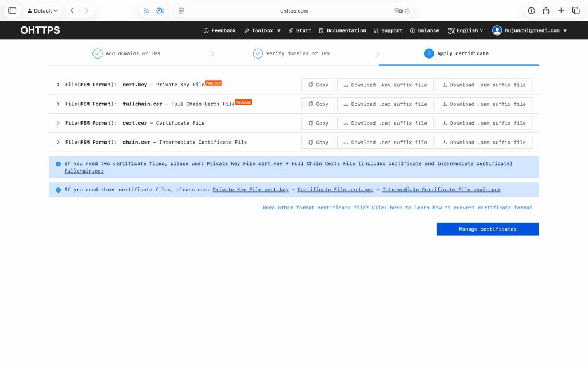Expand the fullchain.cer Full Chain Certs row
588x368 pixels.
pyautogui.click(x=58, y=104)
